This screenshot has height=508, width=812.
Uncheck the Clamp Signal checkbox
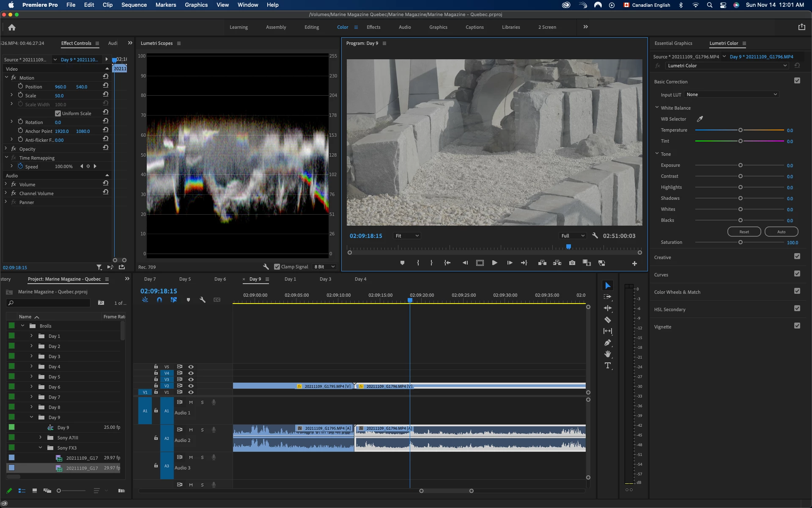(277, 267)
